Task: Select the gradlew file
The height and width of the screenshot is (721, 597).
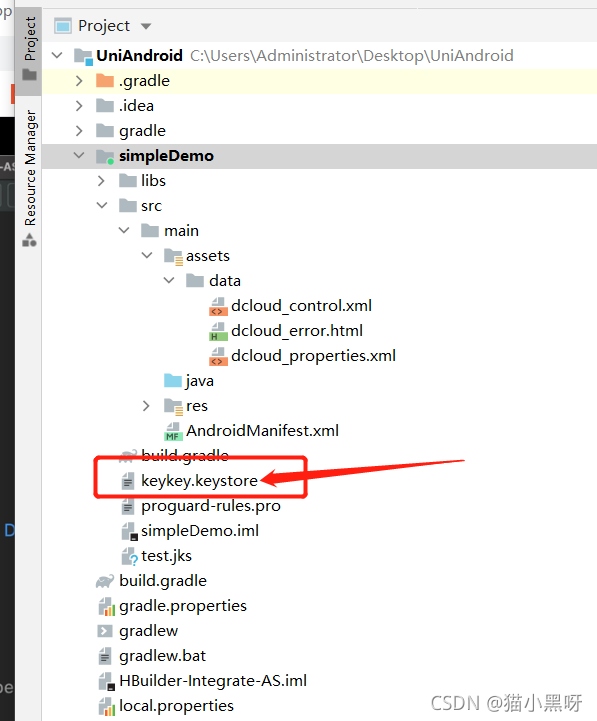Action: point(149,631)
